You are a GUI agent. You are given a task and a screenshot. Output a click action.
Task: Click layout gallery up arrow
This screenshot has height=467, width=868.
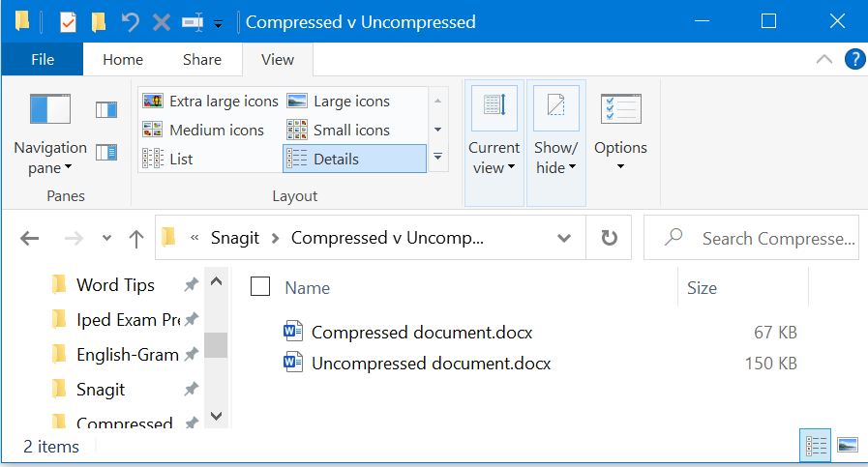(437, 102)
